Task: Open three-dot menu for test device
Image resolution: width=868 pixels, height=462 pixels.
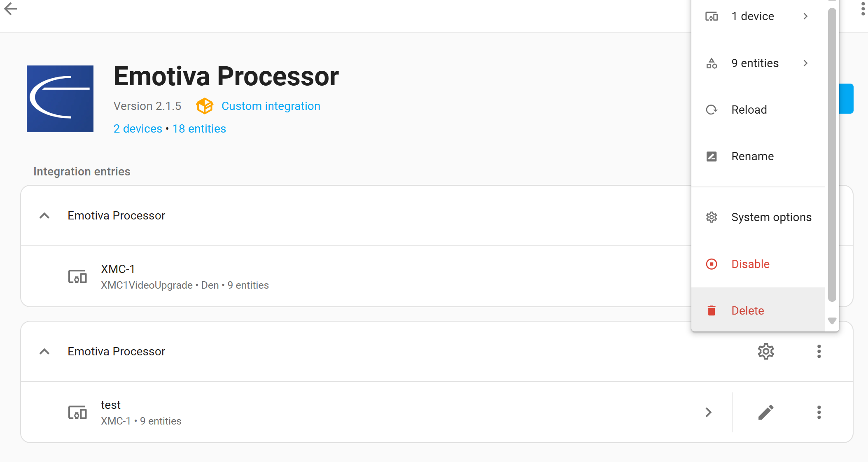Action: coord(819,412)
